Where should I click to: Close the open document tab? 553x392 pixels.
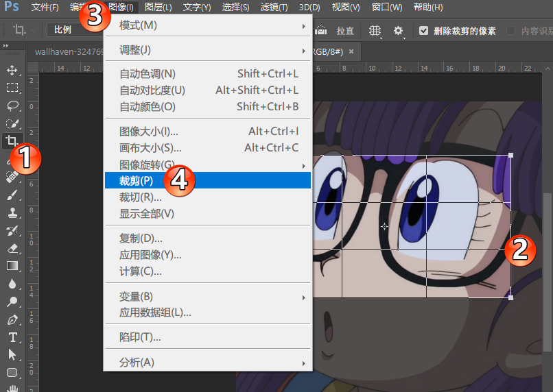(351, 51)
